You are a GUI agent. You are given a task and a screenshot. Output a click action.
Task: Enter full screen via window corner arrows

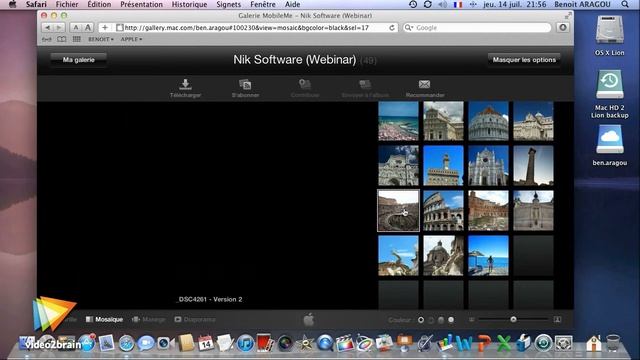point(568,16)
